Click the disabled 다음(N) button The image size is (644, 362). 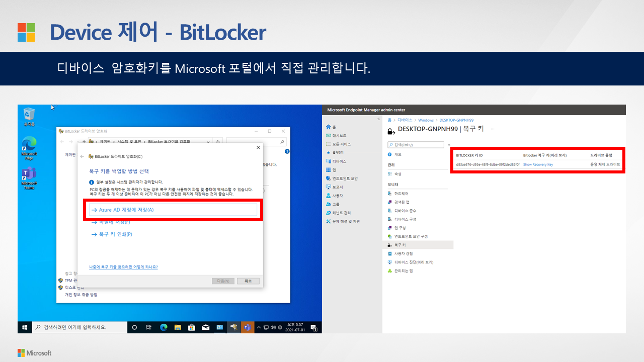(223, 281)
